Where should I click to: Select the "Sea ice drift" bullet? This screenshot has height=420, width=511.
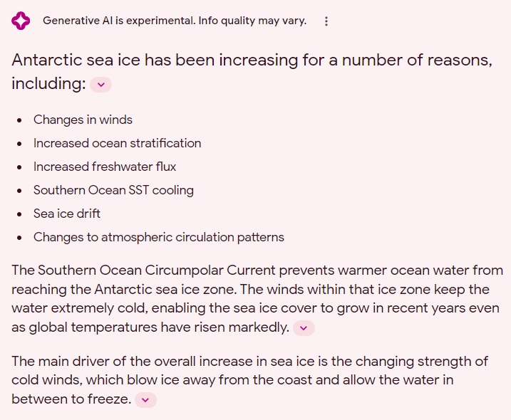tap(67, 214)
